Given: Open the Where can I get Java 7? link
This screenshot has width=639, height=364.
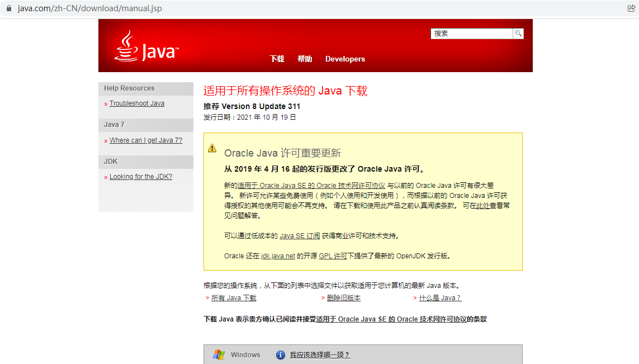Looking at the screenshot, I should coord(146,140).
